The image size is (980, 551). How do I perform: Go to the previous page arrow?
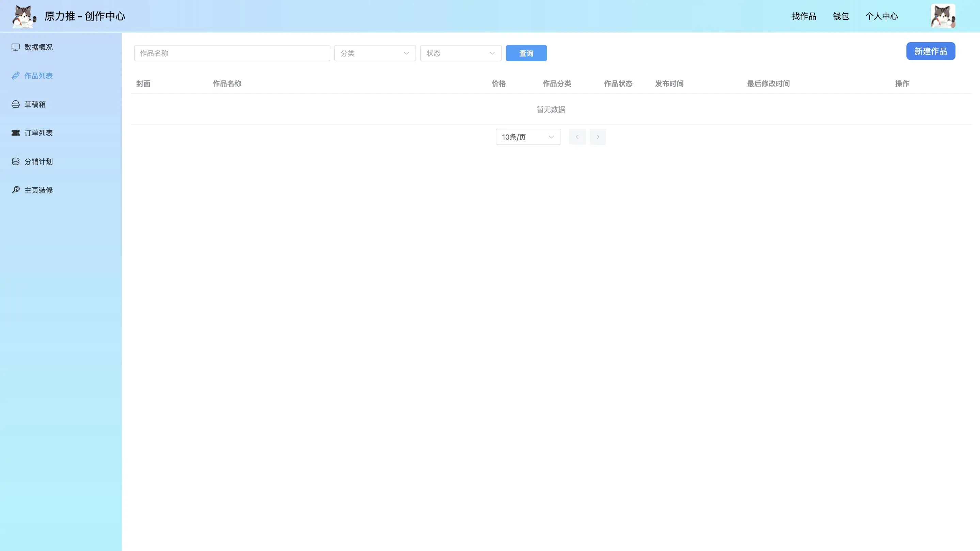point(577,137)
